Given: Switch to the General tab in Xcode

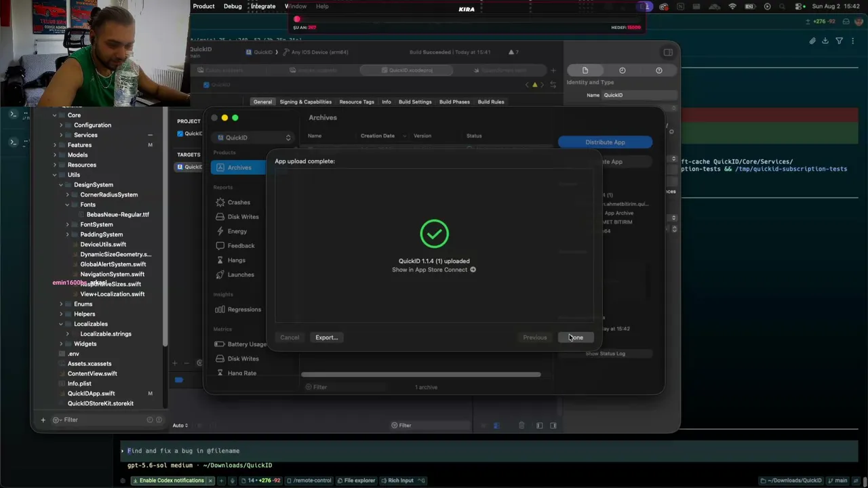Looking at the screenshot, I should tap(262, 102).
